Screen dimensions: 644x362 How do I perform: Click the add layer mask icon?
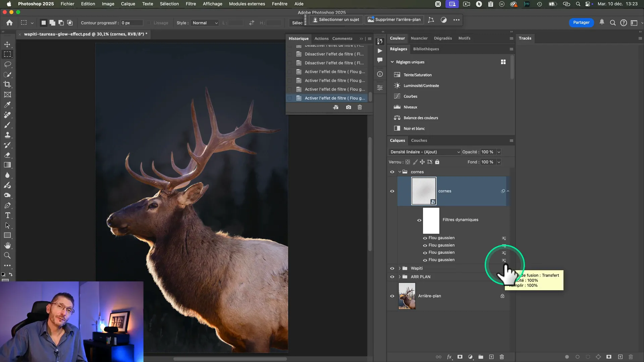tap(460, 357)
